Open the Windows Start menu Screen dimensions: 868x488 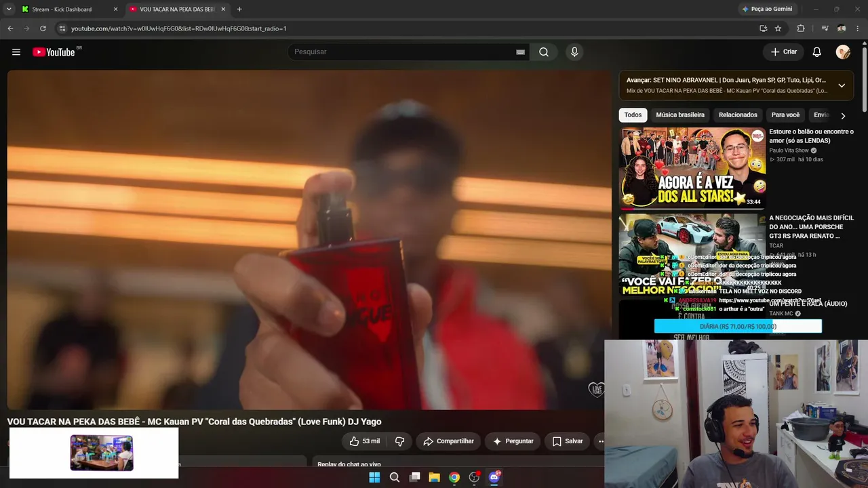(x=374, y=477)
